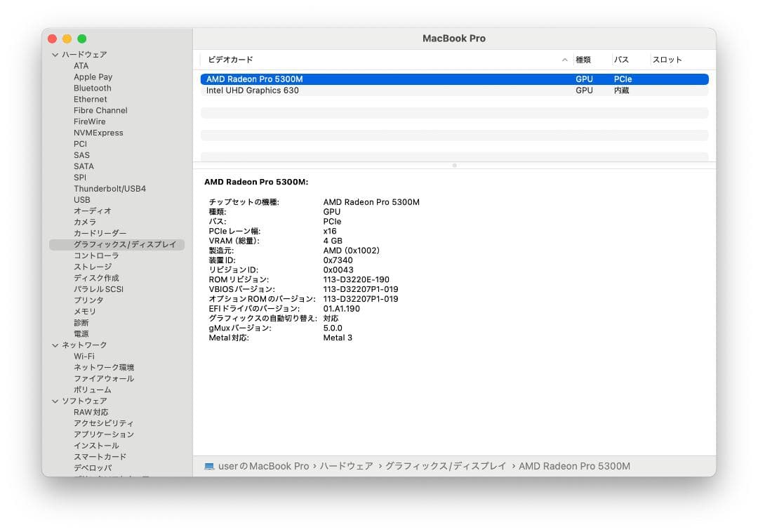View the 電源 hardware information
The image size is (758, 532).
[81, 333]
